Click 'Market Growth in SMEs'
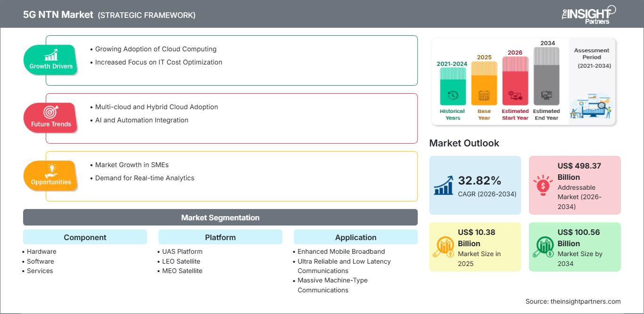This screenshot has height=314, width=644. [x=132, y=165]
